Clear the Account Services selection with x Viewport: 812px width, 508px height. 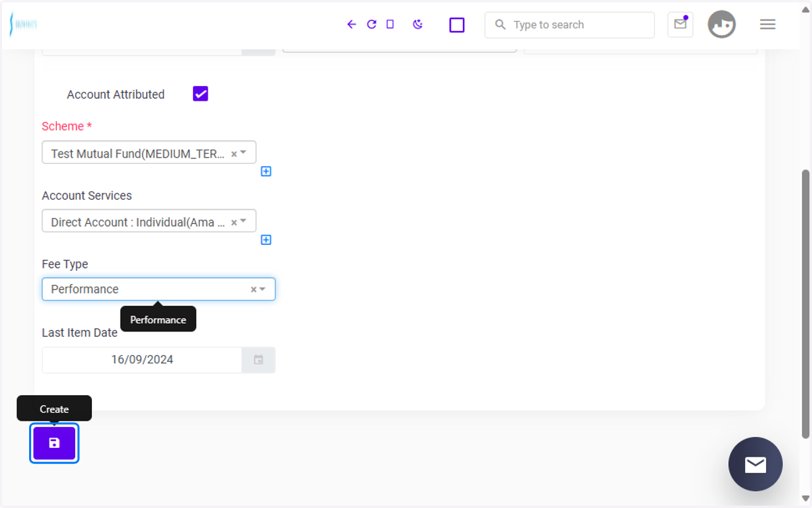coord(234,223)
